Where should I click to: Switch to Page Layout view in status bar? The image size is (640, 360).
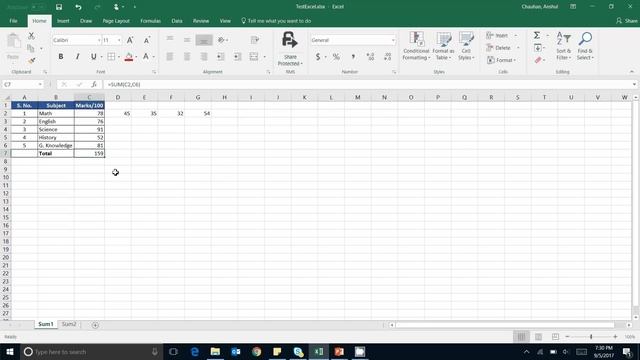click(x=538, y=337)
